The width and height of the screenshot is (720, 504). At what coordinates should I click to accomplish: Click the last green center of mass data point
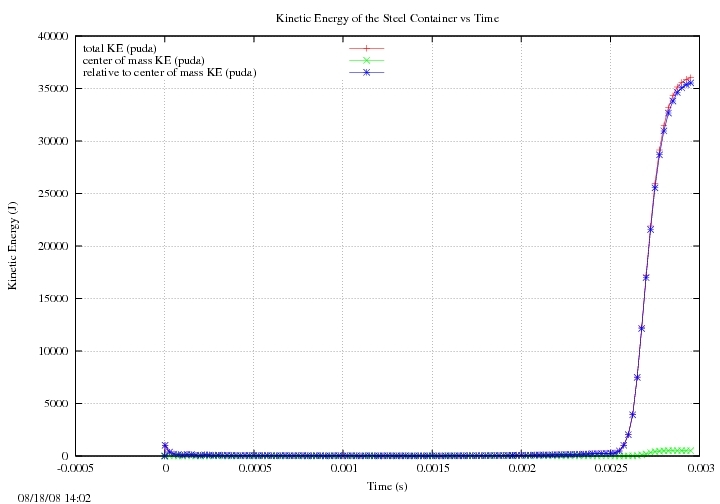[690, 450]
